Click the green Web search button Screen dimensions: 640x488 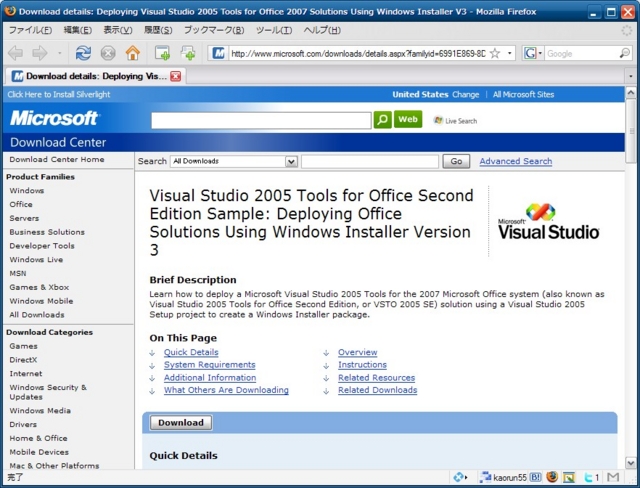click(x=408, y=119)
